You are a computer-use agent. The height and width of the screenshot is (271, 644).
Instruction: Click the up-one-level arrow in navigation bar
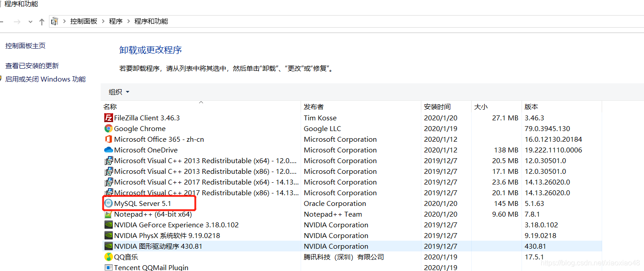42,21
